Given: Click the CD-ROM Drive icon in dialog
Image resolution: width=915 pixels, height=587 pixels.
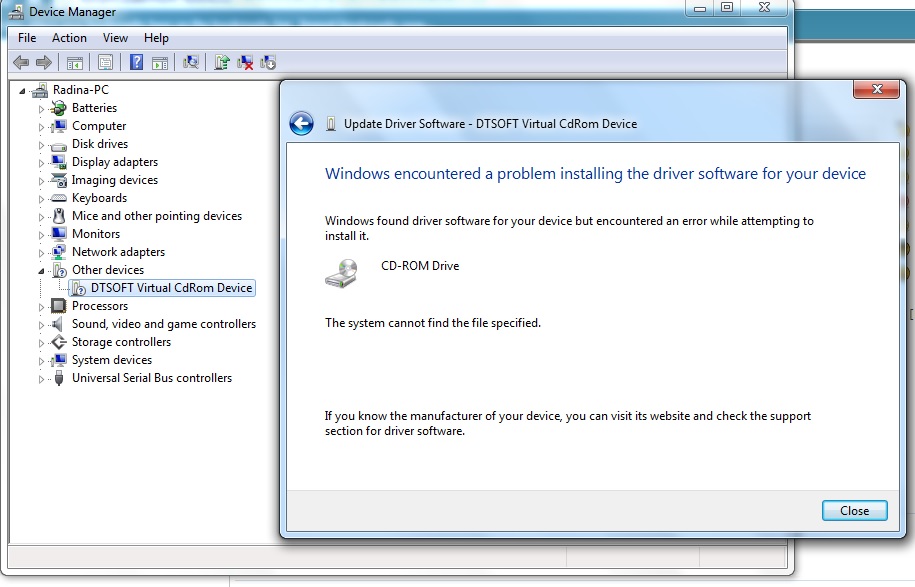Looking at the screenshot, I should (342, 273).
